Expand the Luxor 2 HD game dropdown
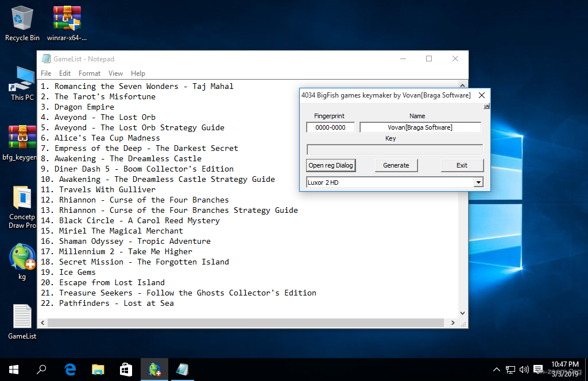 pos(478,182)
